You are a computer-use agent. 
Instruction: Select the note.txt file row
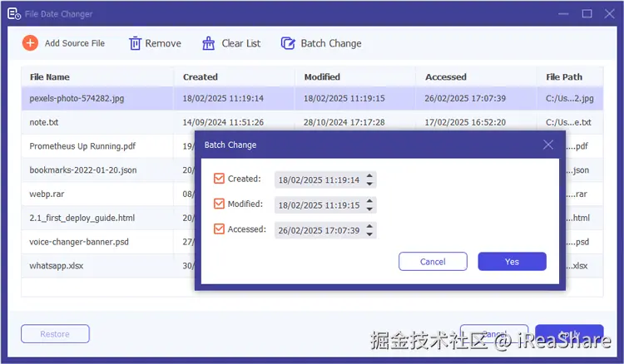coord(312,122)
